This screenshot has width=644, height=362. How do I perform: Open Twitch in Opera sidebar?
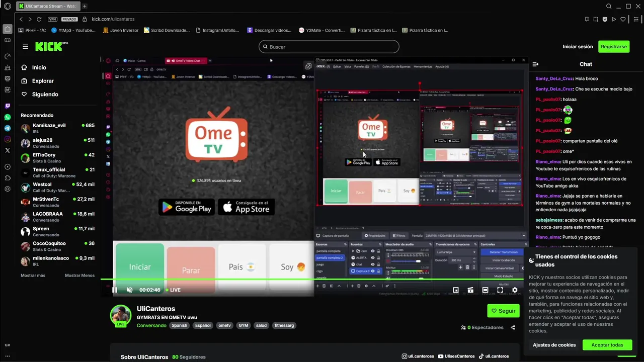tap(8, 106)
